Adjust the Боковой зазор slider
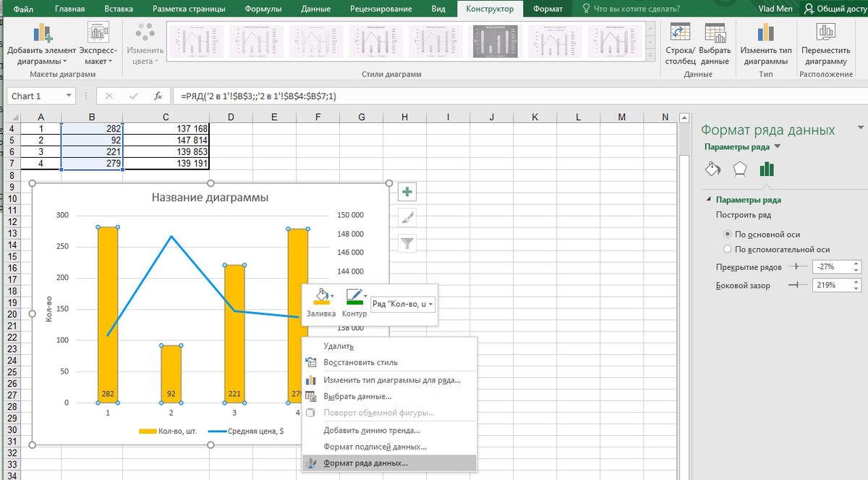 [x=798, y=285]
